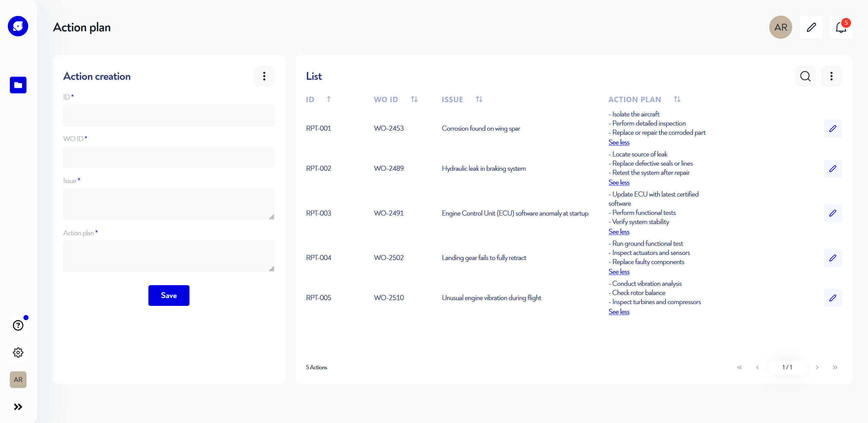Edit the RPT-005 row
Viewport: 868px width, 423px height.
coord(833,298)
